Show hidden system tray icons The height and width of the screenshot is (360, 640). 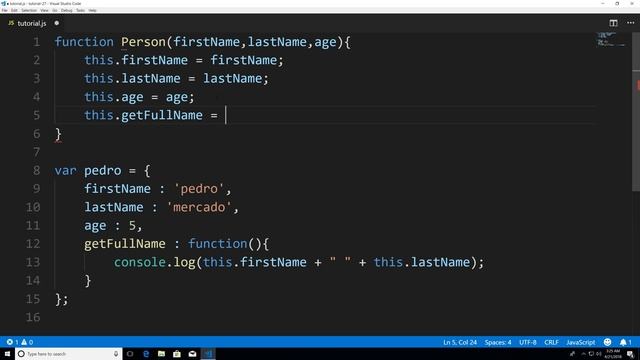click(x=583, y=354)
